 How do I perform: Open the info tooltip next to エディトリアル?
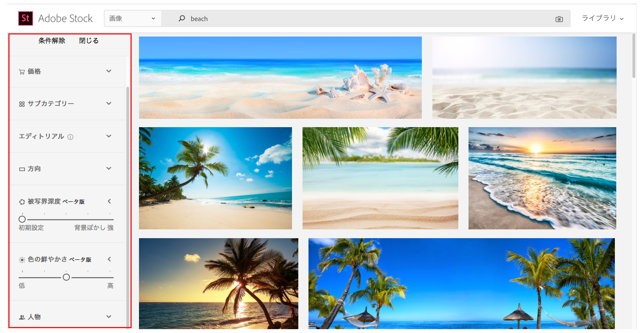[x=71, y=137]
